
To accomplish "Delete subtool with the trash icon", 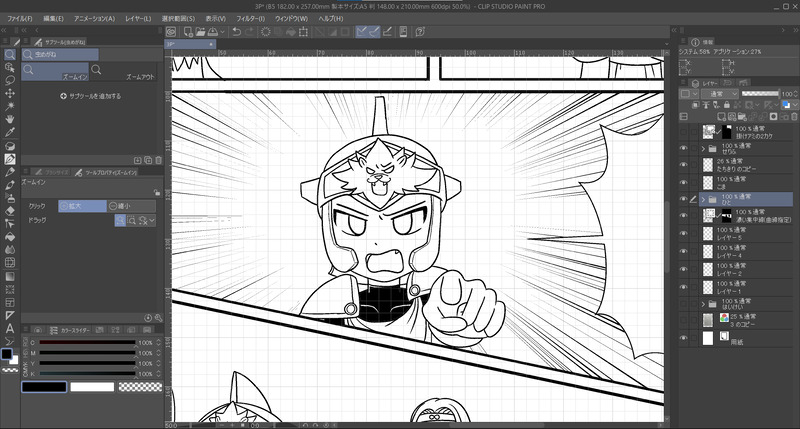I will tap(158, 160).
